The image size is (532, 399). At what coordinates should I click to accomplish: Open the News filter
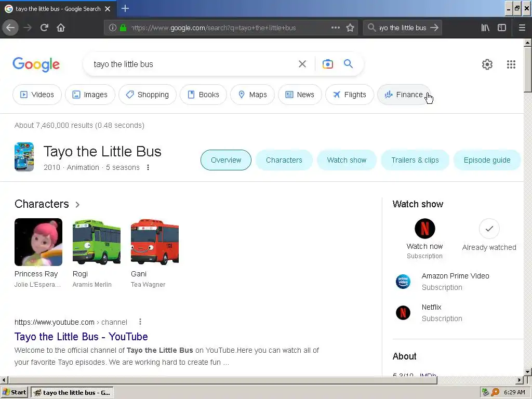coord(300,95)
